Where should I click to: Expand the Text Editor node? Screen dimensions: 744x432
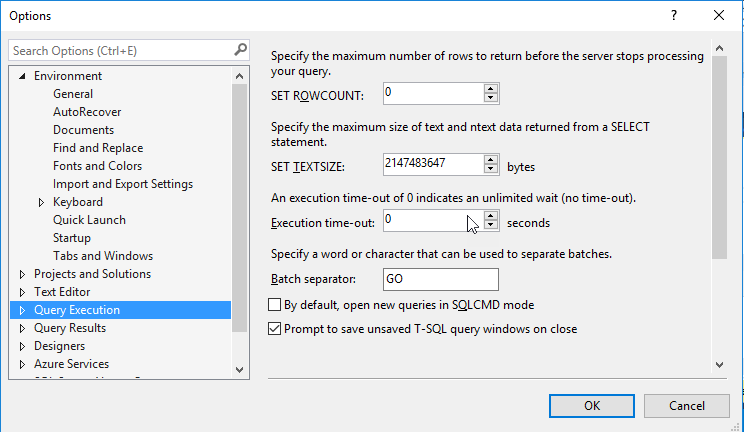click(x=23, y=292)
